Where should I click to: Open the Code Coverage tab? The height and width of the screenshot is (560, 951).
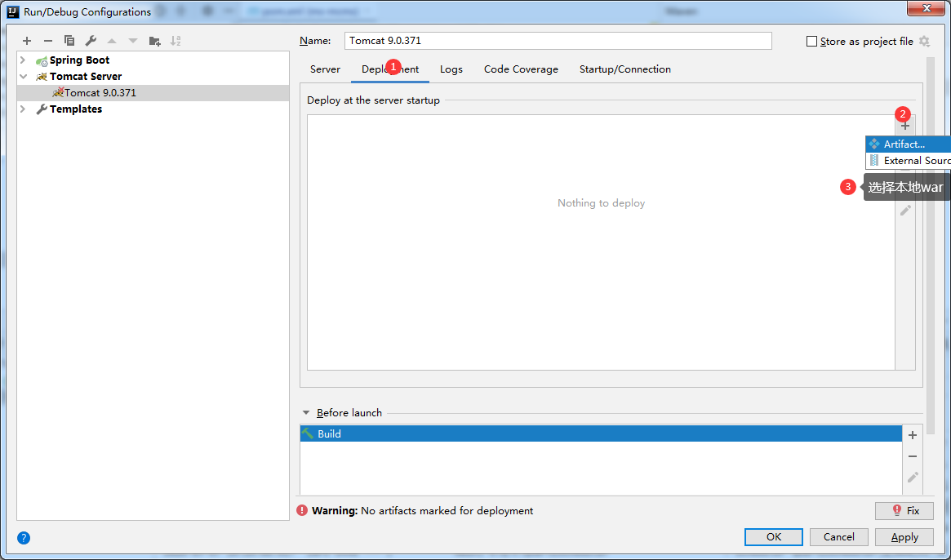click(521, 69)
